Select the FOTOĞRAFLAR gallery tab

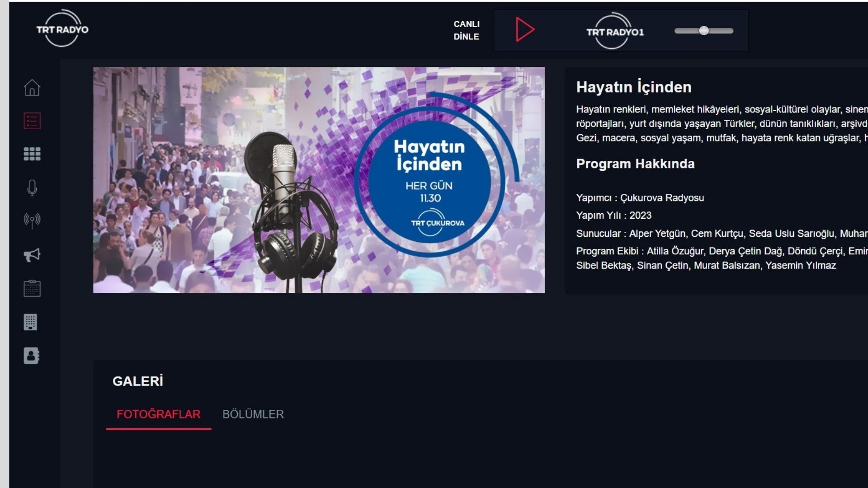point(158,414)
